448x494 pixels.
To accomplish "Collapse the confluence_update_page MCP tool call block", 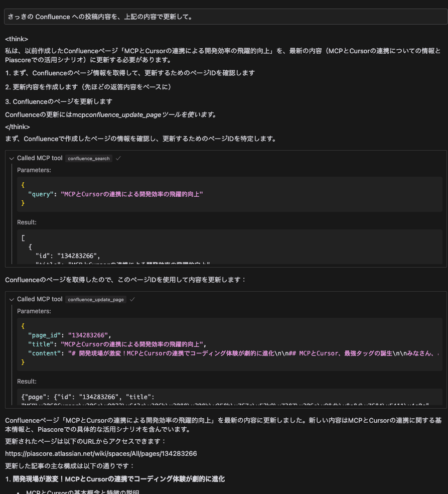I will click(x=12, y=299).
